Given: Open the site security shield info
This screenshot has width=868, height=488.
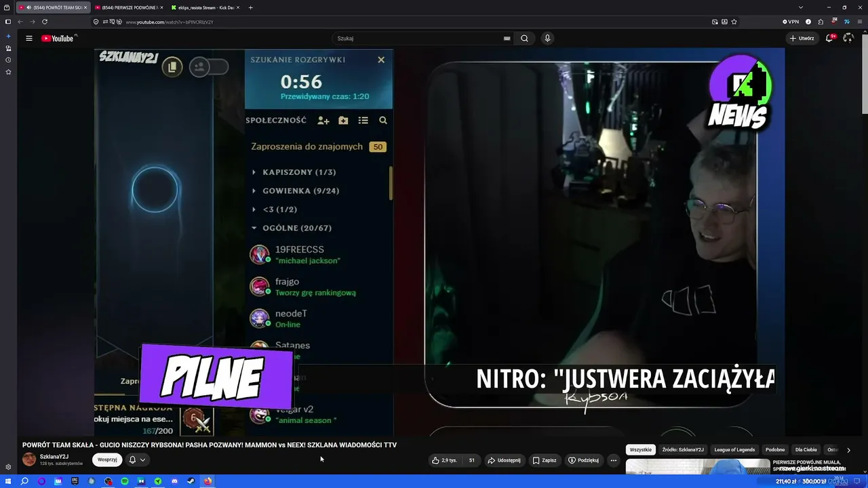Looking at the screenshot, I should point(96,22).
